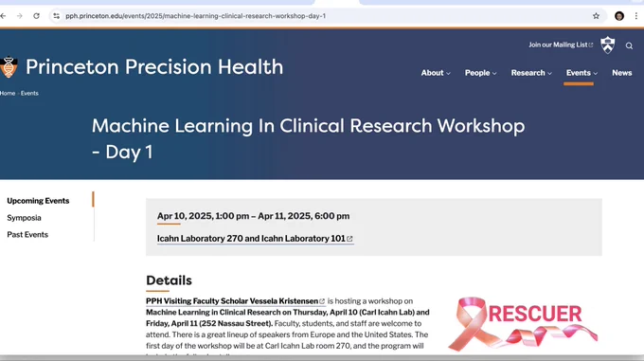Click the Details heading

tap(169, 280)
